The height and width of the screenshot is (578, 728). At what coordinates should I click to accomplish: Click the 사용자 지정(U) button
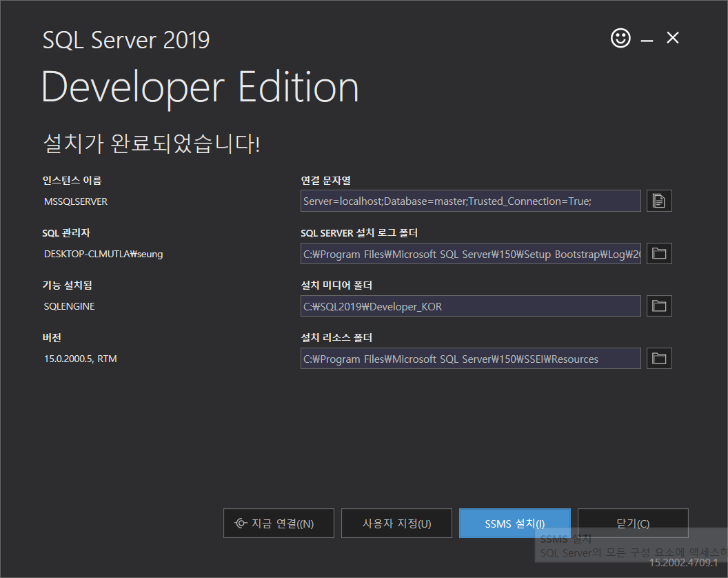pos(396,524)
